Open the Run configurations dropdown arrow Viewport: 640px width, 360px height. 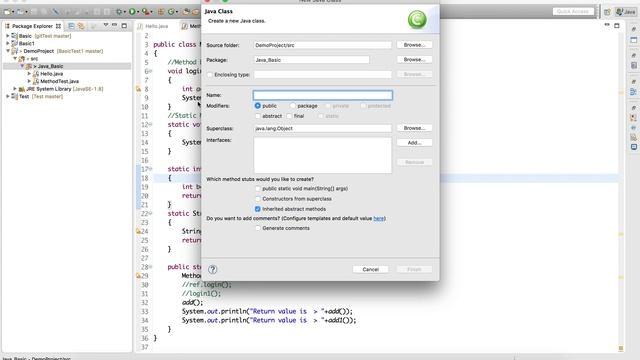pos(138,12)
